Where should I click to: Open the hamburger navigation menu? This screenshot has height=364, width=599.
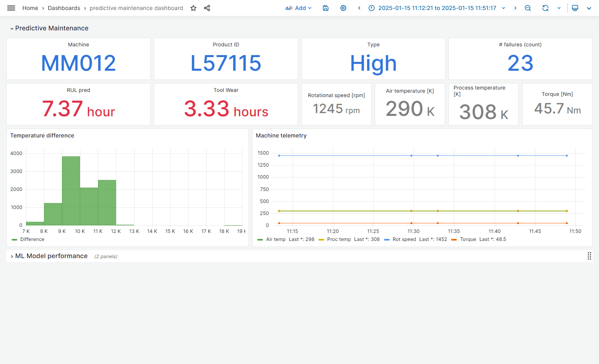point(11,8)
